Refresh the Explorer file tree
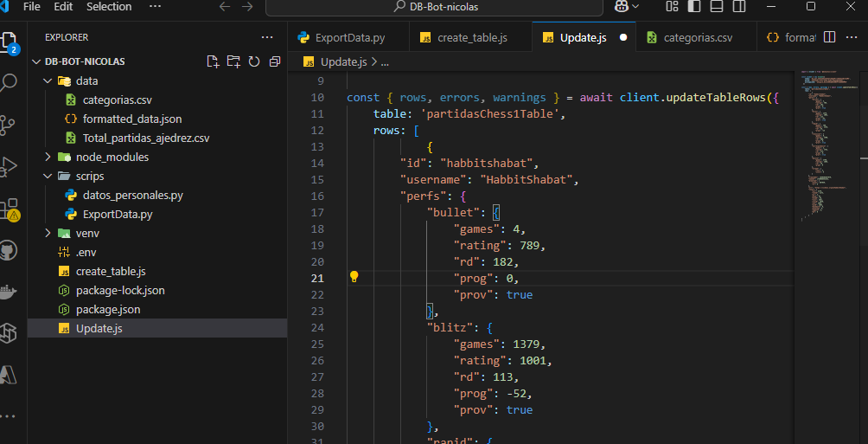Screen dimensions: 868x444 click(x=254, y=61)
